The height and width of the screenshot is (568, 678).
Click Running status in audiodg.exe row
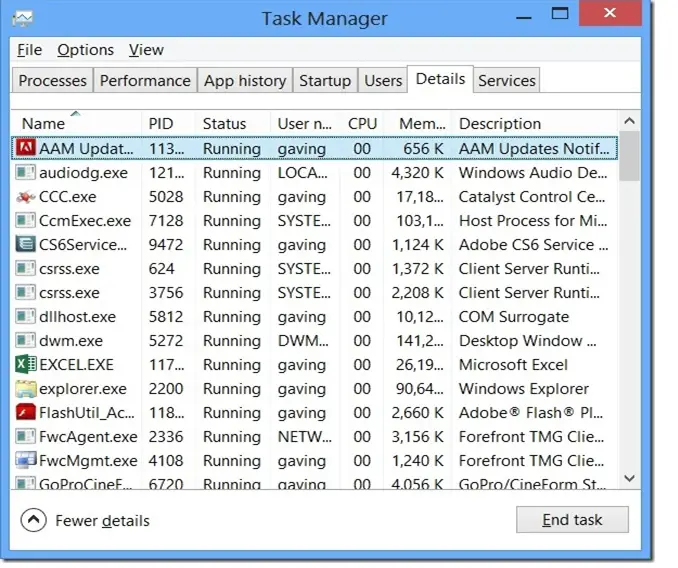click(x=232, y=173)
